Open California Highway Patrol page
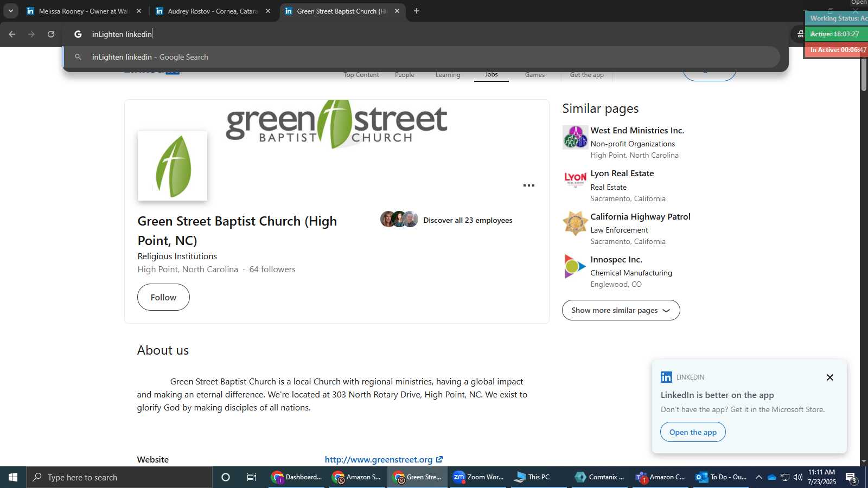868x488 pixels. click(640, 217)
